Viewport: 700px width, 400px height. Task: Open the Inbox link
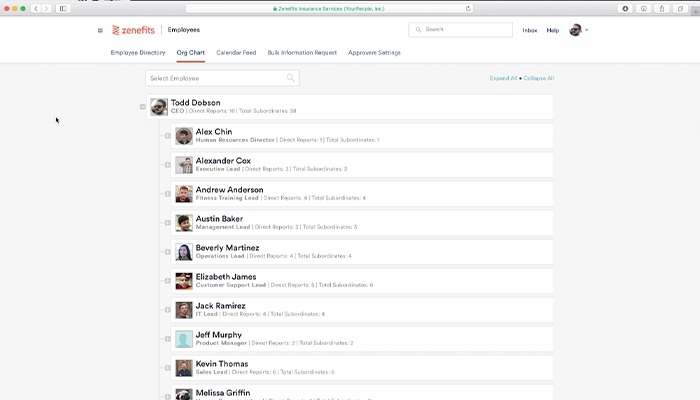[x=530, y=30]
